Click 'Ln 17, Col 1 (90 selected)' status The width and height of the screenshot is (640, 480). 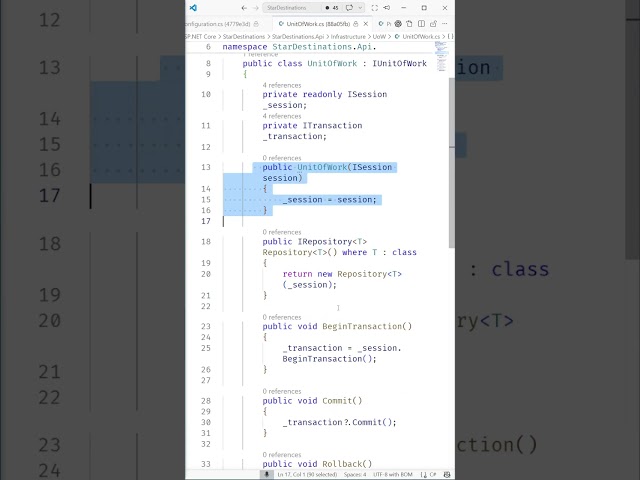click(x=307, y=474)
